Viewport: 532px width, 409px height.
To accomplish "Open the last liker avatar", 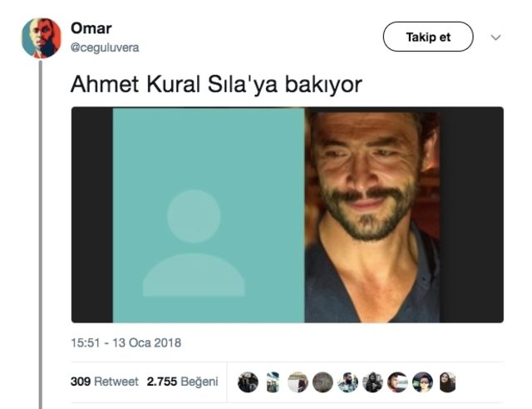I will (x=447, y=382).
